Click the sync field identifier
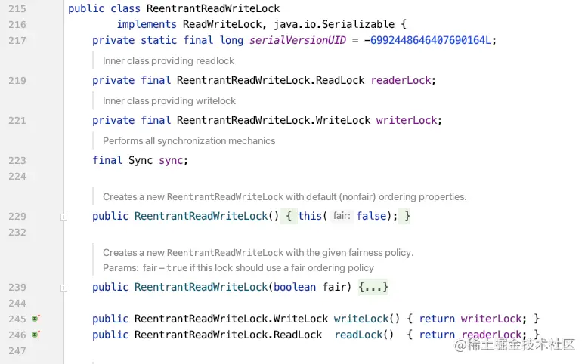Viewport: 588px width, 364px height. [x=171, y=160]
